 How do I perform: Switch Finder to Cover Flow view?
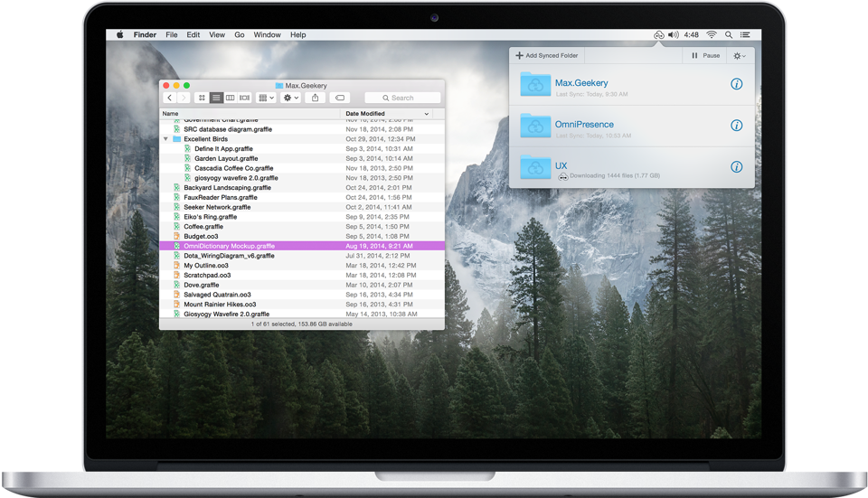244,98
